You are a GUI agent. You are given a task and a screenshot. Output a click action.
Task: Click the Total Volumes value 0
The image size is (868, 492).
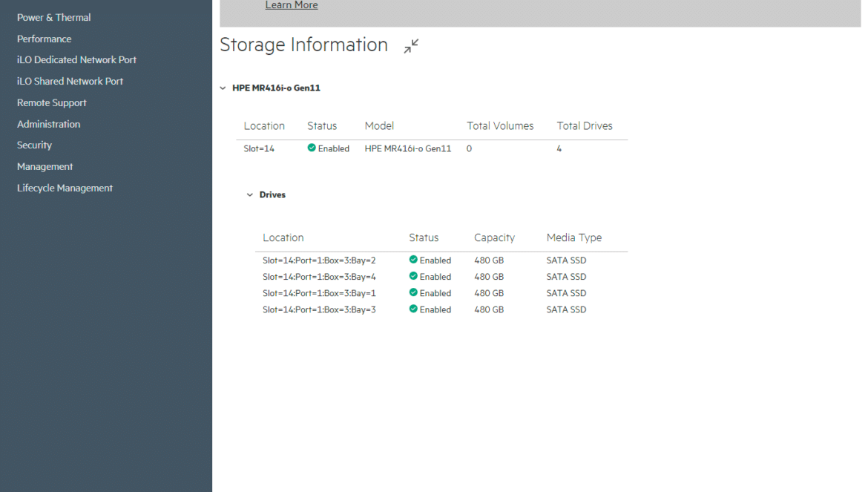[x=469, y=148]
